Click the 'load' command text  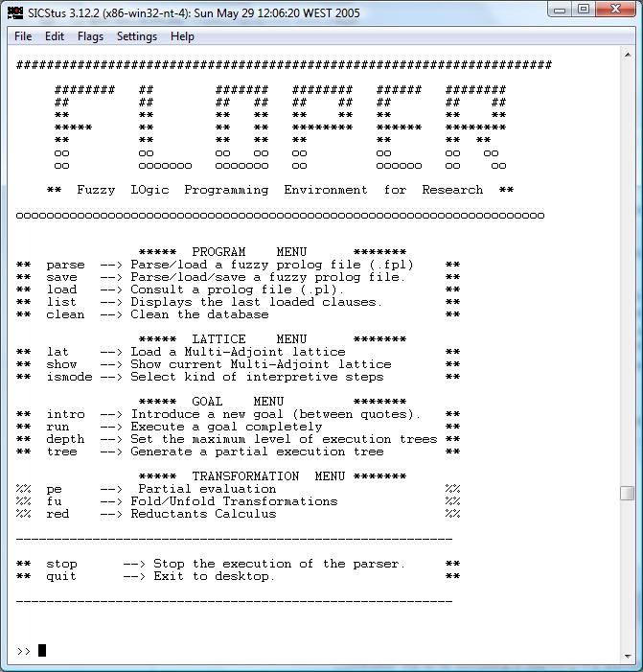pyautogui.click(x=61, y=290)
